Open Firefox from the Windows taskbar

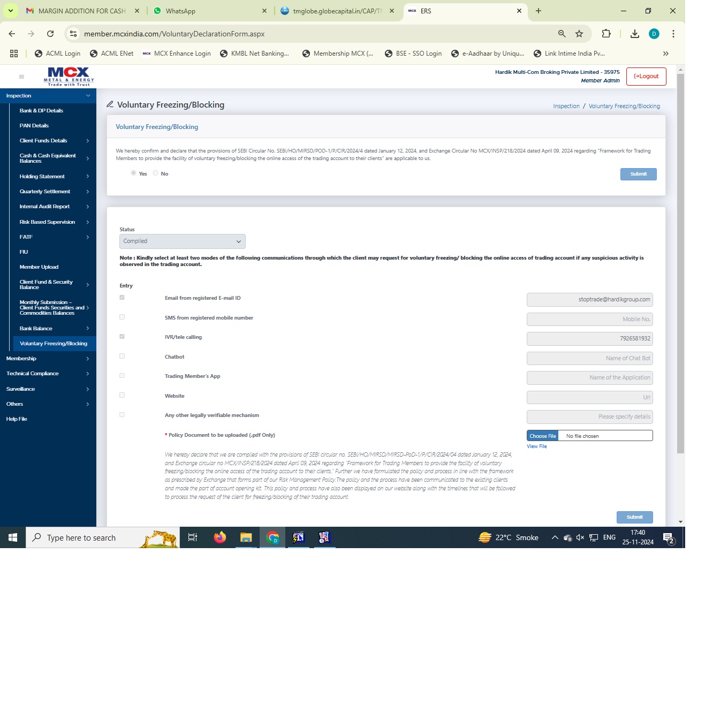[x=219, y=537]
